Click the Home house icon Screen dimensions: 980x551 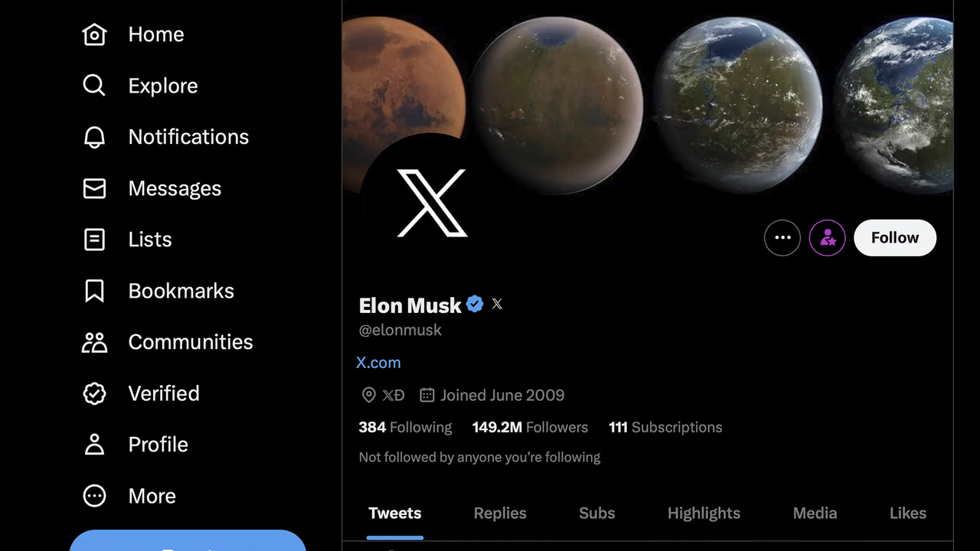(x=94, y=34)
